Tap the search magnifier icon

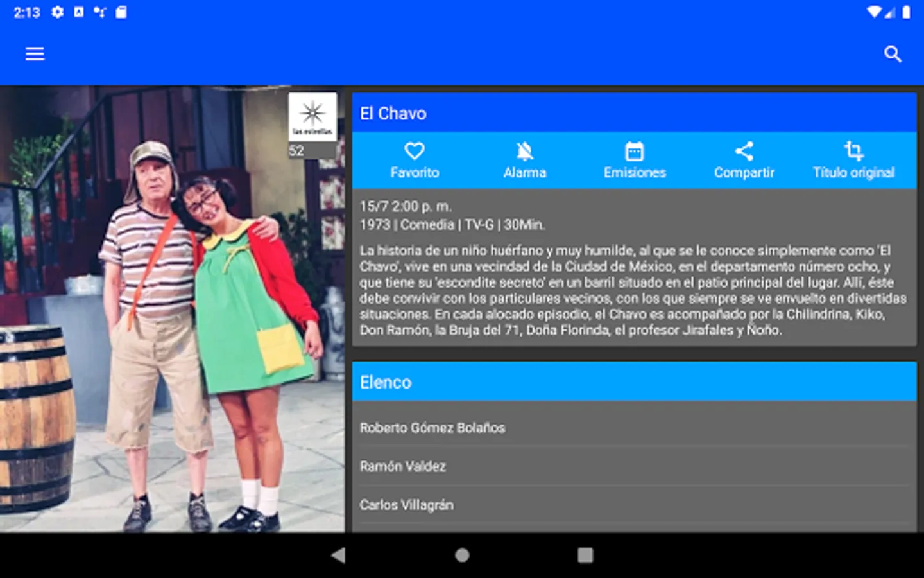coord(893,54)
